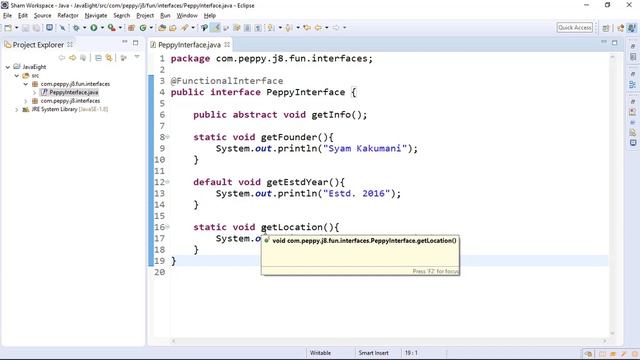Open the Javadoc view icon in right trim
The height and width of the screenshot is (360, 640).
633,122
